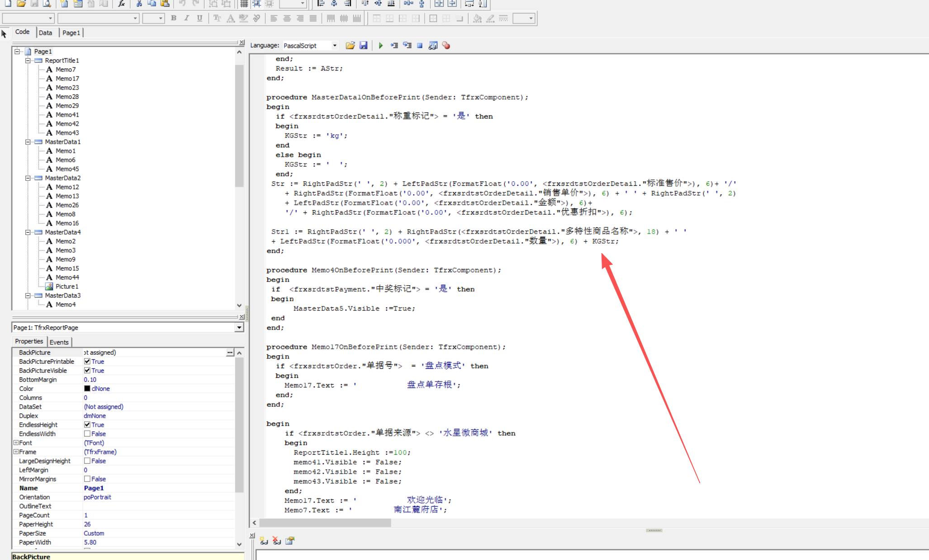Toggle the EndlessWidth checkbox
This screenshot has width=929, height=560.
pos(87,434)
